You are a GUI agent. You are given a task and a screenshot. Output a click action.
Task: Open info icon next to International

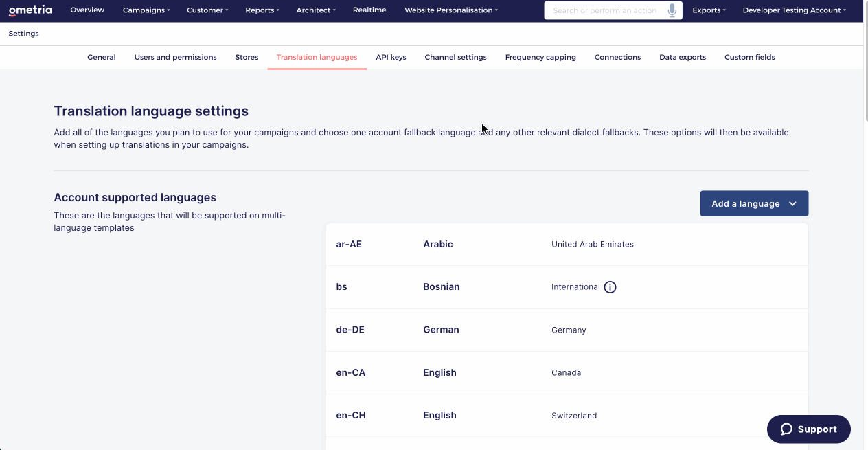[x=610, y=287]
